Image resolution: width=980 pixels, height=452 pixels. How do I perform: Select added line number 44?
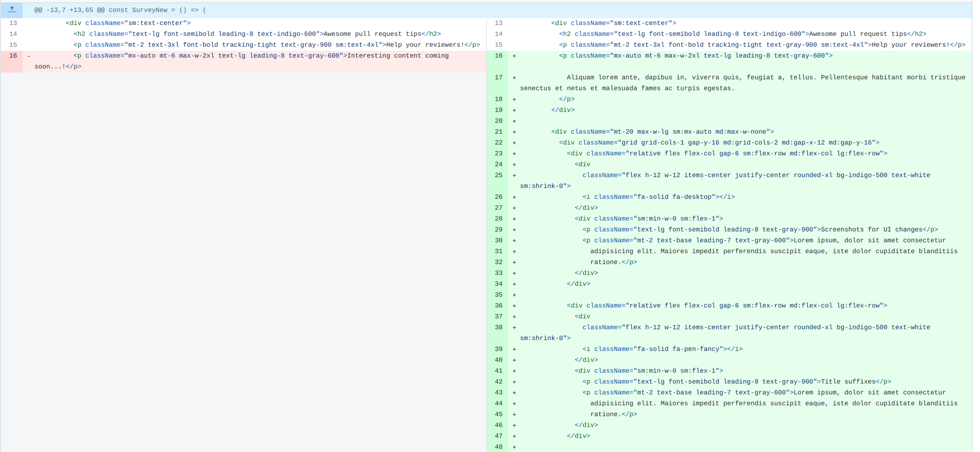coord(498,403)
